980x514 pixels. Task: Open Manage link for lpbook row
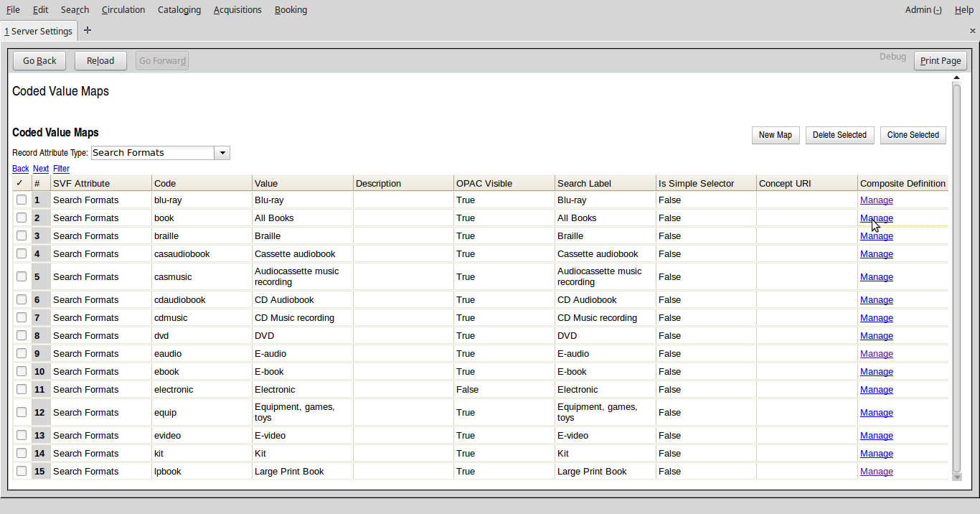point(877,471)
